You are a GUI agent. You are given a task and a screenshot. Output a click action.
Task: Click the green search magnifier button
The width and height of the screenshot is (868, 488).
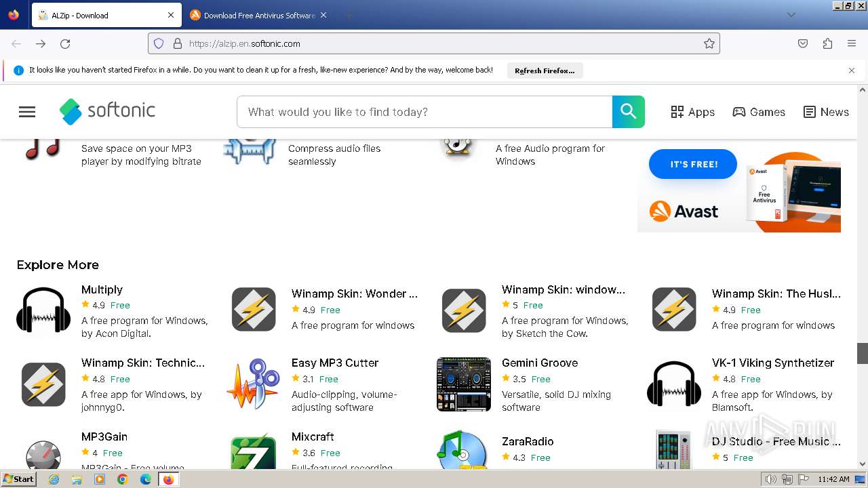629,112
